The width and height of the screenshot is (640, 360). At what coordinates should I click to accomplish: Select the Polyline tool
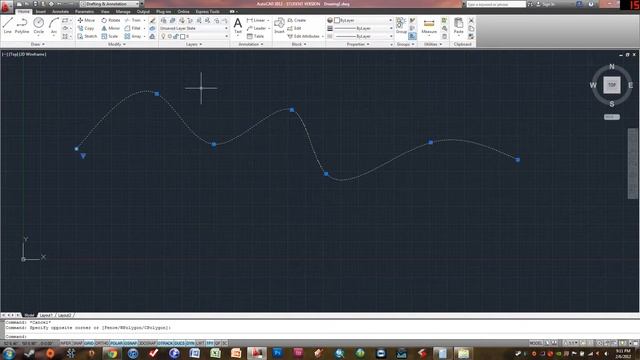tap(22, 25)
